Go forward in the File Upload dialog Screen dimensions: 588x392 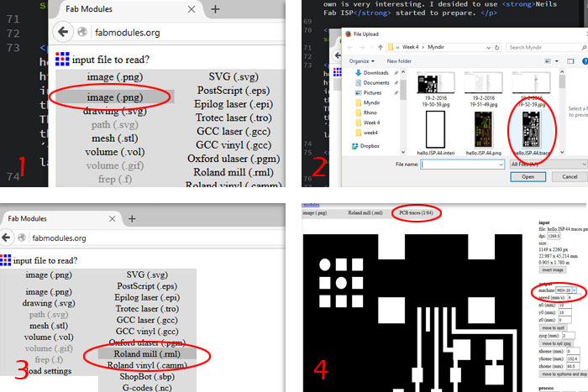pos(362,47)
